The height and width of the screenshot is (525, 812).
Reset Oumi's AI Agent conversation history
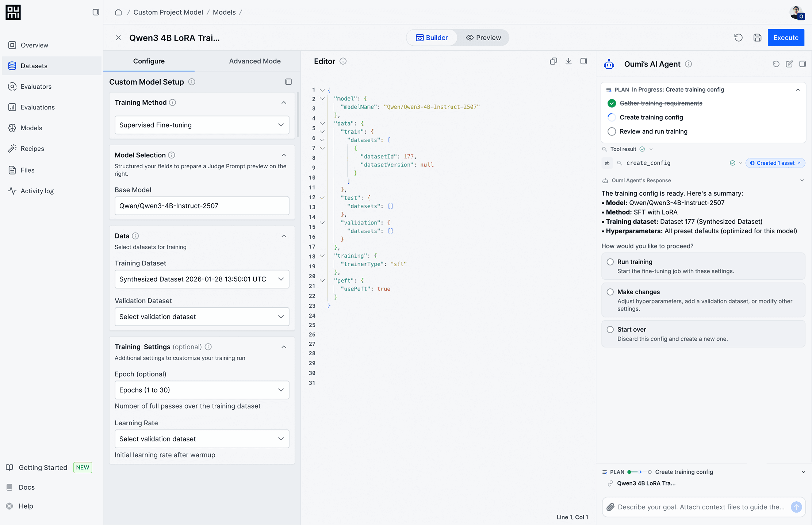click(775, 64)
